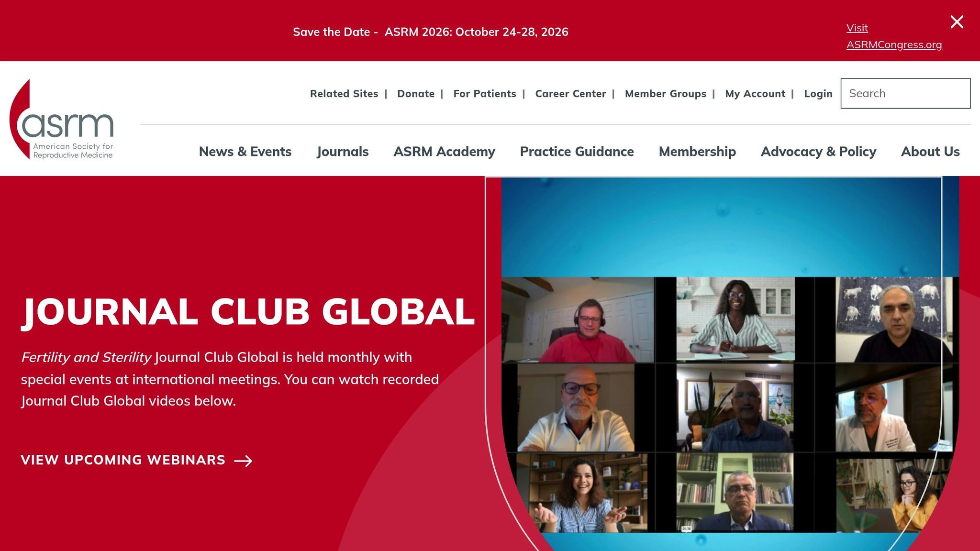
Task: Open the Practice Guidance menu
Action: tap(577, 152)
